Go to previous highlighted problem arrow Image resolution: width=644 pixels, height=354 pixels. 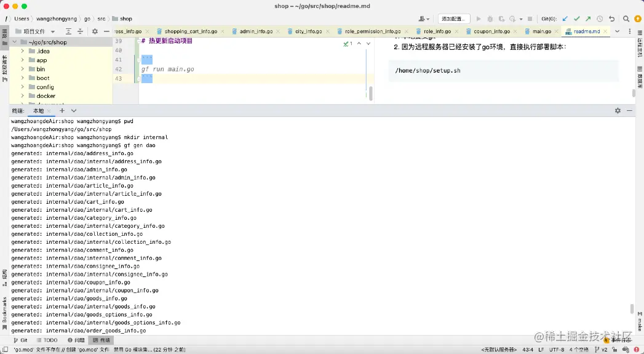click(359, 44)
